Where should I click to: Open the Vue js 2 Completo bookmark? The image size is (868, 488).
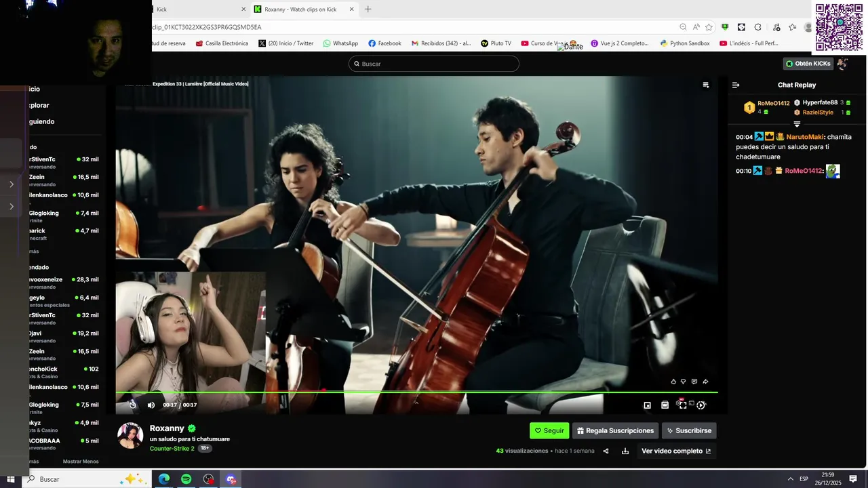point(620,43)
